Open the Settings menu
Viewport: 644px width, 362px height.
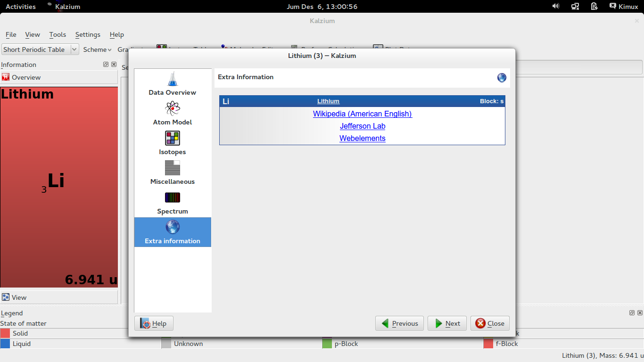tap(88, 34)
